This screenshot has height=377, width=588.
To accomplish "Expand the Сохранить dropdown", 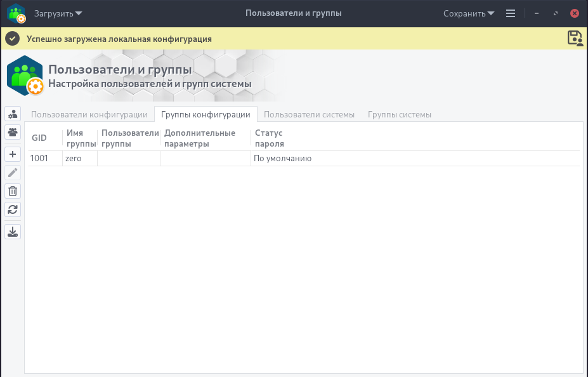I will pyautogui.click(x=469, y=13).
